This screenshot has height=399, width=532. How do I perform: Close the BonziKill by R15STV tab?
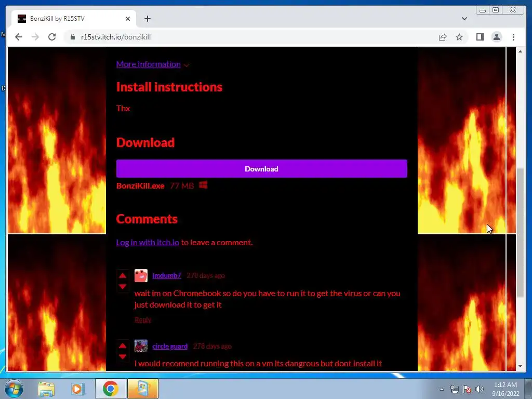128,19
